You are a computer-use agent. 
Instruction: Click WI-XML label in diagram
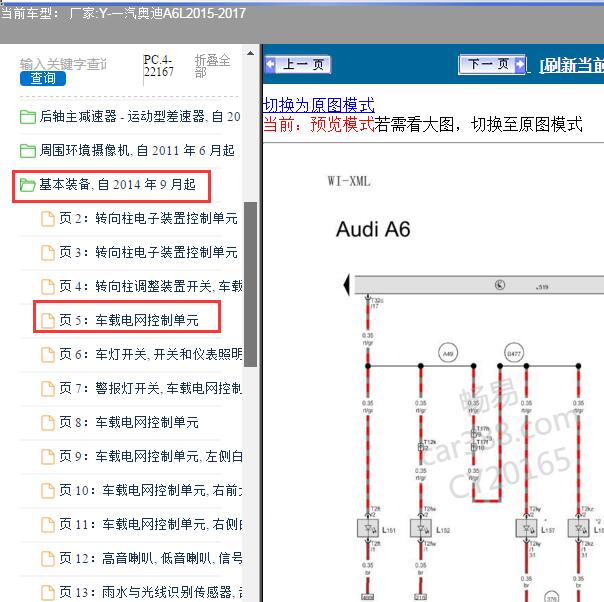pos(349,181)
